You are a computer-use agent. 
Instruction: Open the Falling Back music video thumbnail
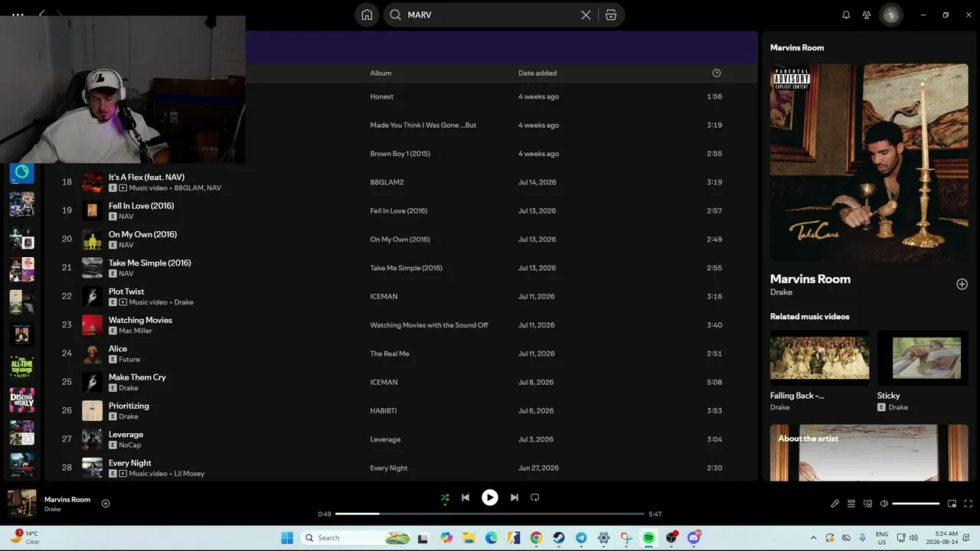coord(819,357)
